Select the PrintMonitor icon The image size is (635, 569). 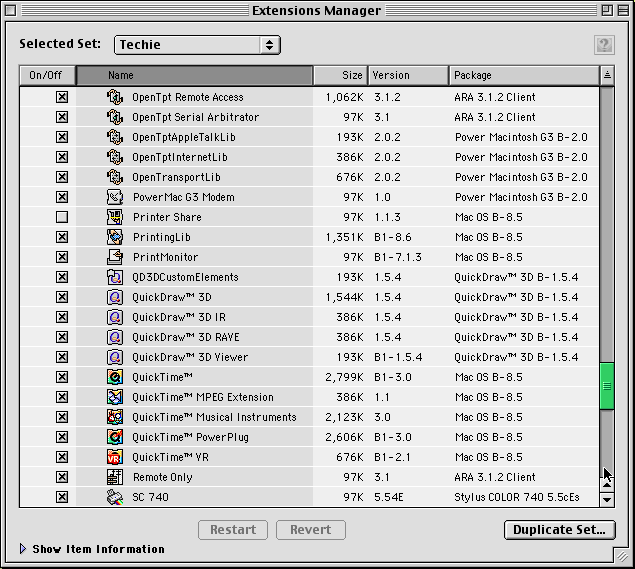click(x=115, y=257)
